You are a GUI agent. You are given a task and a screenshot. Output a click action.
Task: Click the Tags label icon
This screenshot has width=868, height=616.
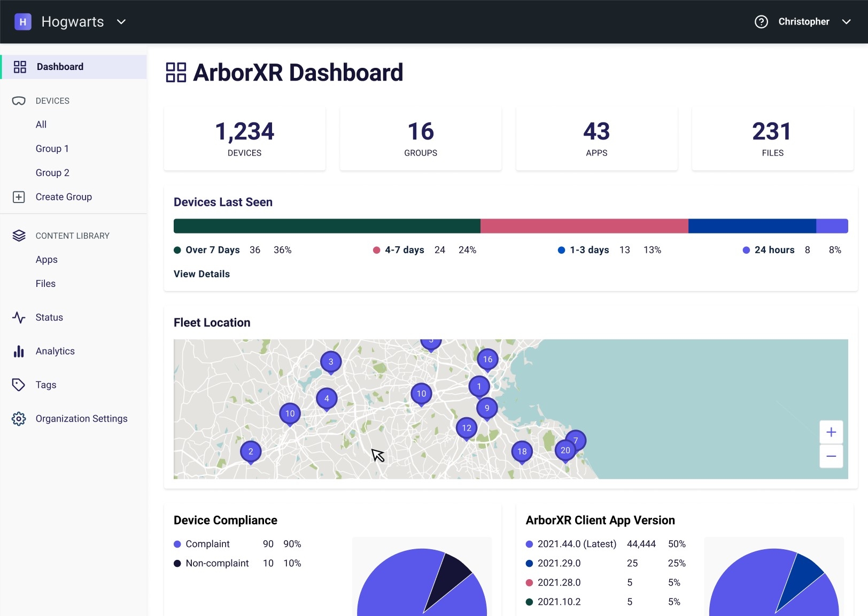[x=19, y=385]
